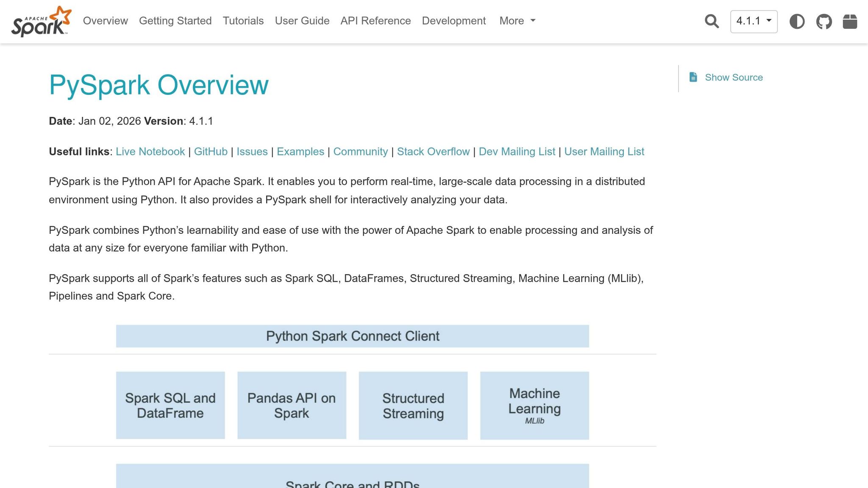
Task: Follow the Stack Overflow link
Action: pyautogui.click(x=433, y=151)
